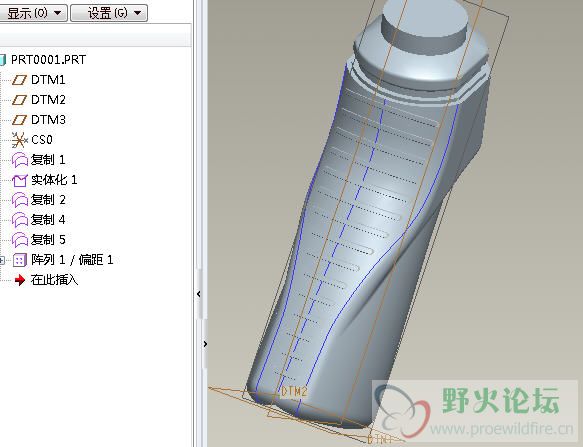Click the 实体化 1 solidify feature icon
This screenshot has height=447, width=583.
pyautogui.click(x=20, y=180)
